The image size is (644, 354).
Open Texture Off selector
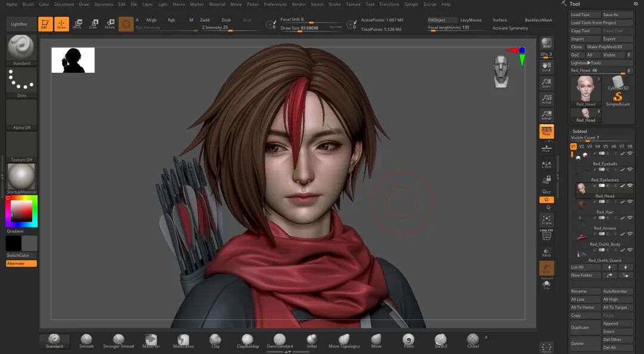[21, 147]
